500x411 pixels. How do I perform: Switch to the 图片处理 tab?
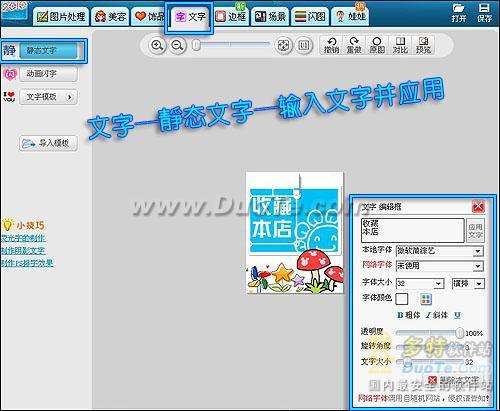(x=62, y=16)
